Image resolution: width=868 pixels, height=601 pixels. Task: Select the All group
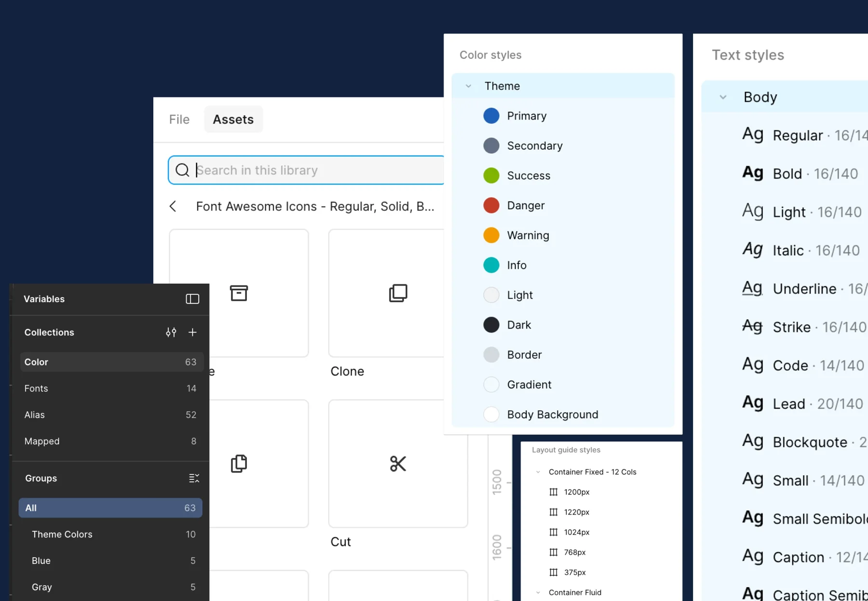pos(110,508)
